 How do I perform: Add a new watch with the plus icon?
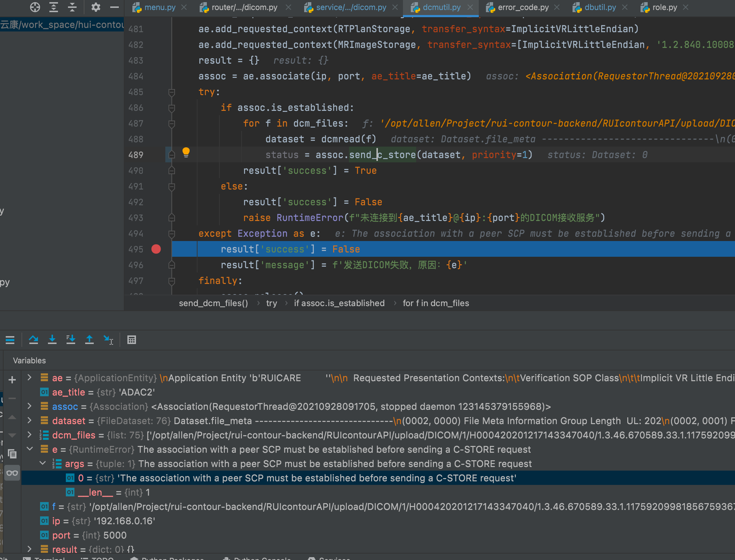pyautogui.click(x=13, y=379)
